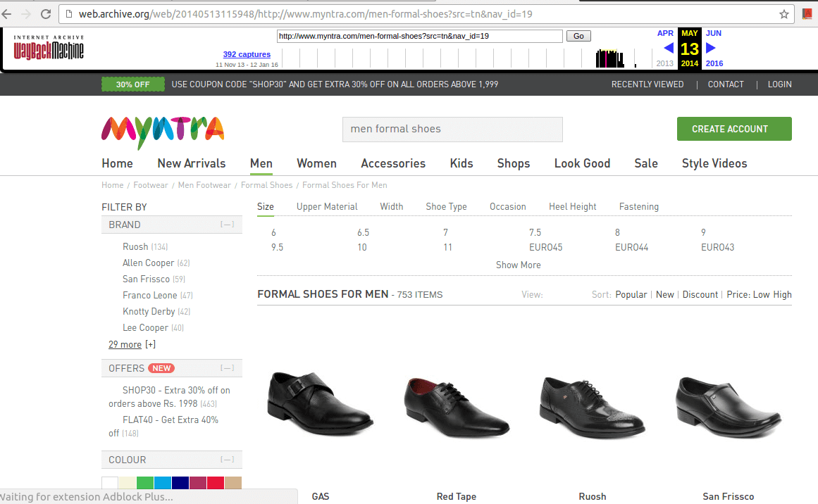The width and height of the screenshot is (818, 504).
Task: Collapse the Brand filter section
Action: tap(227, 225)
